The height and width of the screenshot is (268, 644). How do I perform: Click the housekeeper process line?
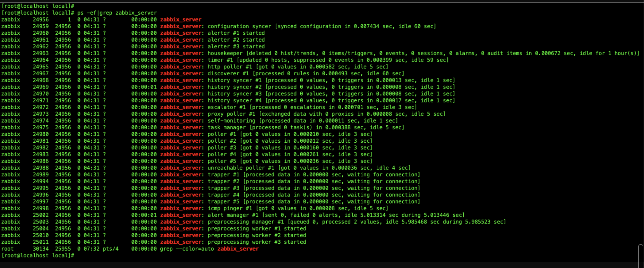(320, 53)
